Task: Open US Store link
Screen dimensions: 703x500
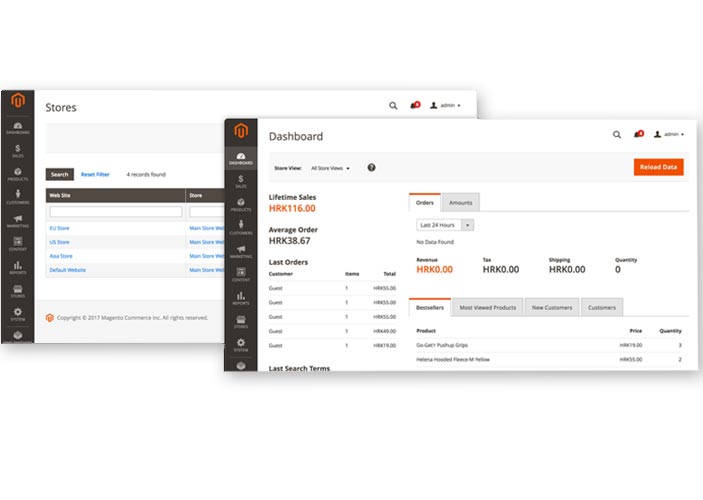Action: point(59,242)
